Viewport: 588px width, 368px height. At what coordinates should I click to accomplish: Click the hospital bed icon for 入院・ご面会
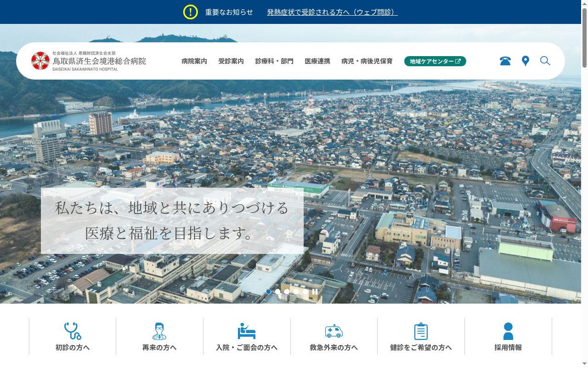[x=247, y=331]
